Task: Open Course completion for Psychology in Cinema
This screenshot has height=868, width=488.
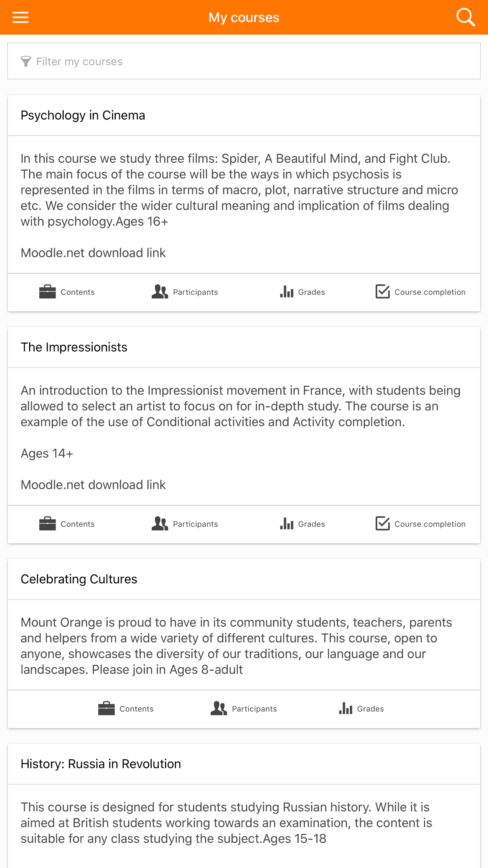Action: (420, 292)
